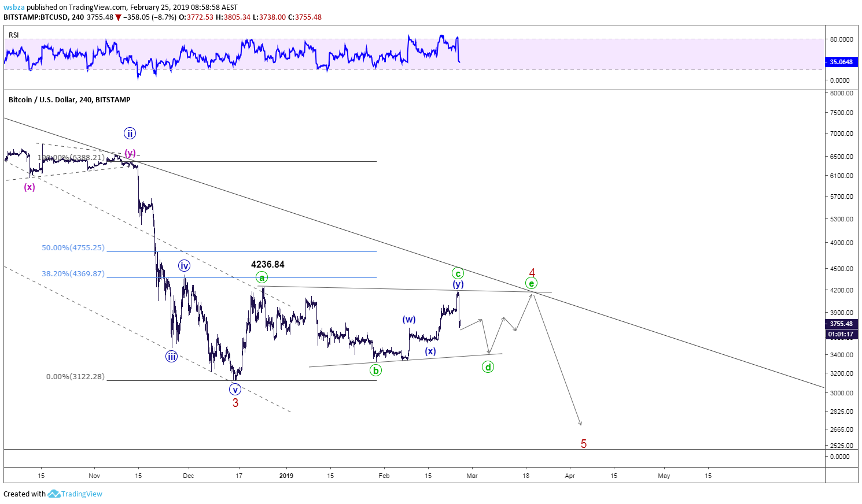
Task: Click the Dec date on the time axis
Action: [188, 476]
